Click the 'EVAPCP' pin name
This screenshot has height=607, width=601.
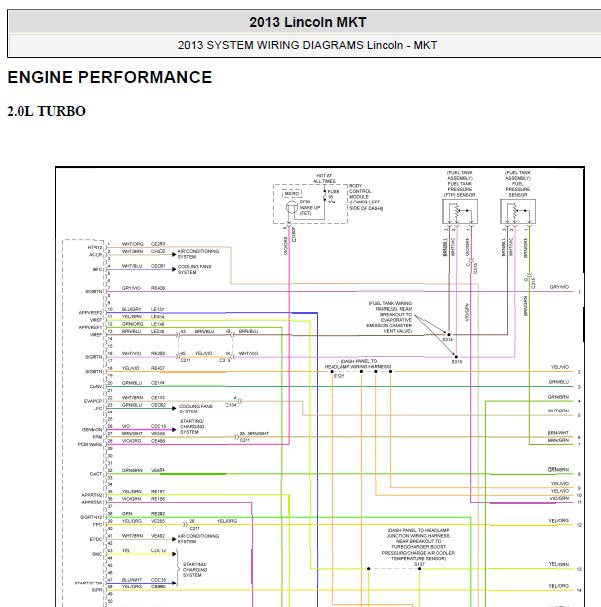(93, 401)
